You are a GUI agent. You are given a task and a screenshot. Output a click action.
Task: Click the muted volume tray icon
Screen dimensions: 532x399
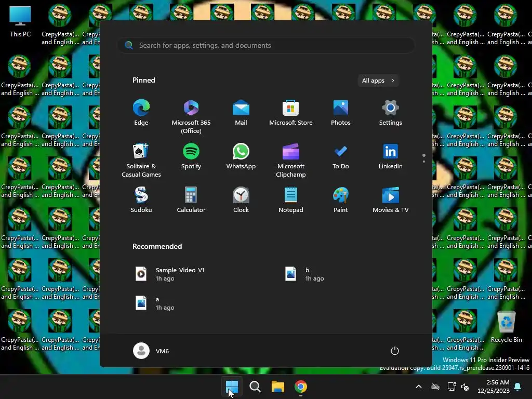pos(465,387)
